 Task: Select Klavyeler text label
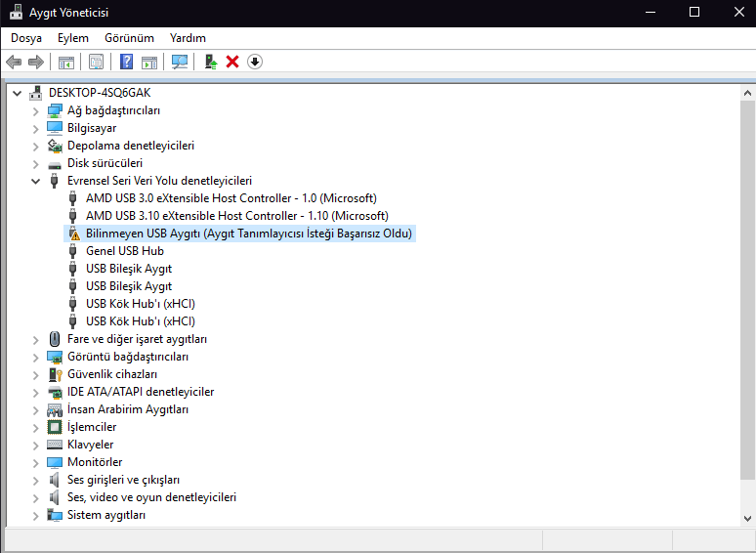coord(90,445)
